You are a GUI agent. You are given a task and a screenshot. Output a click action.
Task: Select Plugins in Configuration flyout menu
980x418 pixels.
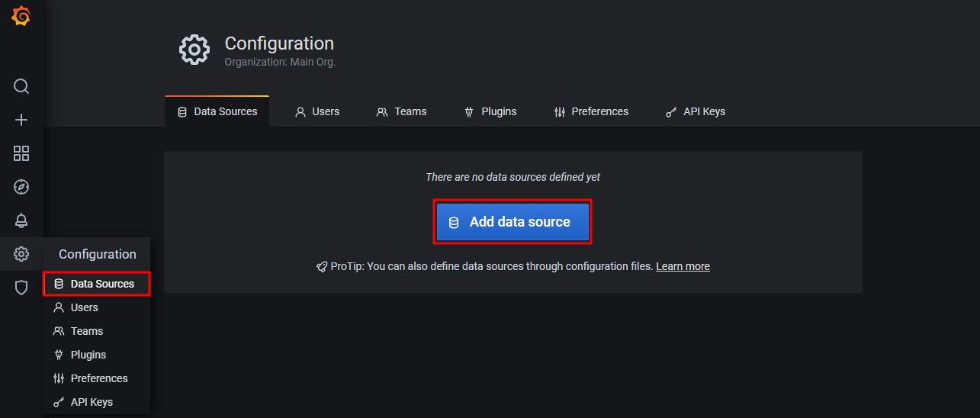click(x=96, y=355)
